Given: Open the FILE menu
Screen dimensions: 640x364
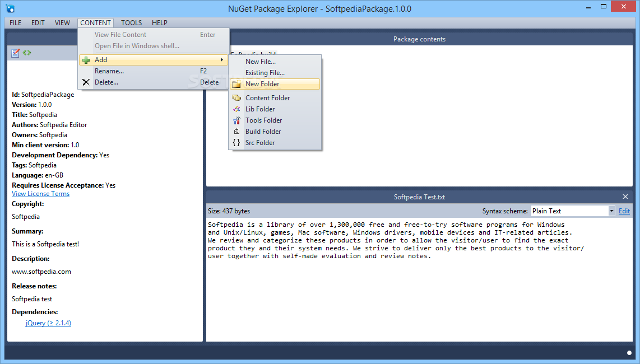Looking at the screenshot, I should click(16, 23).
